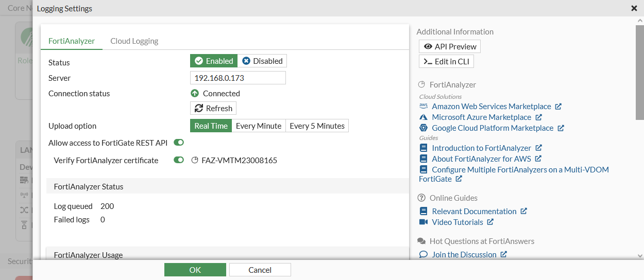Switch to the Cloud Logging tab
This screenshot has width=644, height=280.
tap(134, 41)
